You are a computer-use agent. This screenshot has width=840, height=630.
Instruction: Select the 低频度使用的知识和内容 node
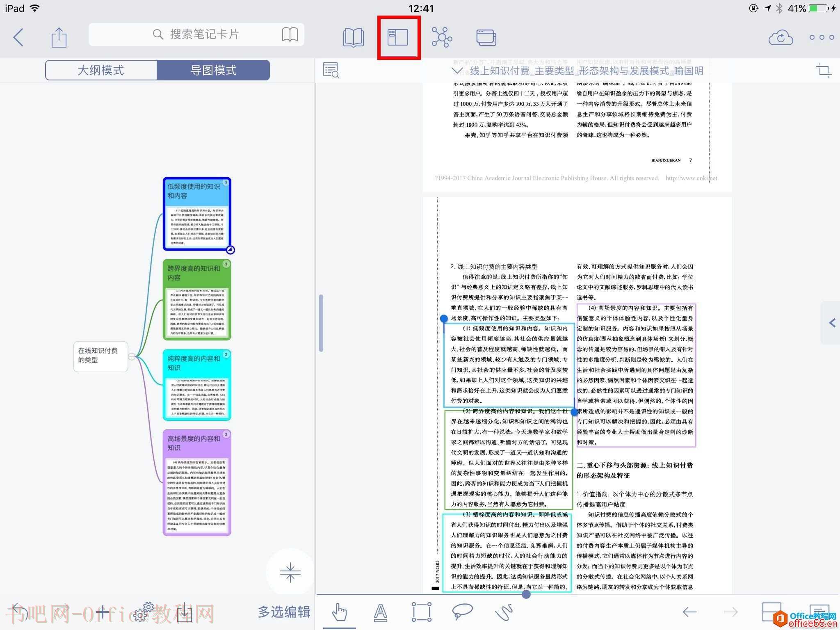(x=197, y=214)
